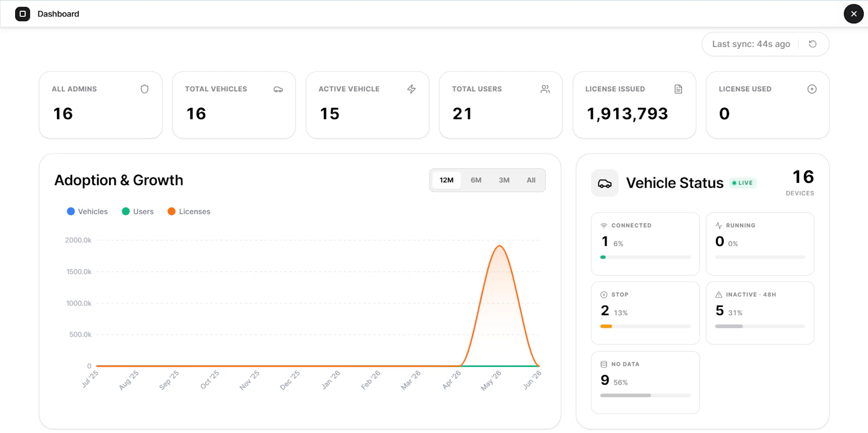This screenshot has width=868, height=433.
Task: Click the database icon on No Data tile
Action: [x=604, y=364]
